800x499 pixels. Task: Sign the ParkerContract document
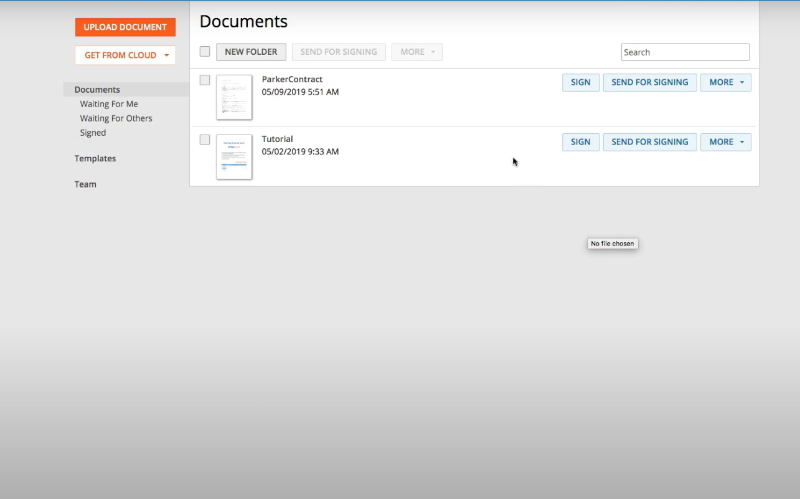581,83
